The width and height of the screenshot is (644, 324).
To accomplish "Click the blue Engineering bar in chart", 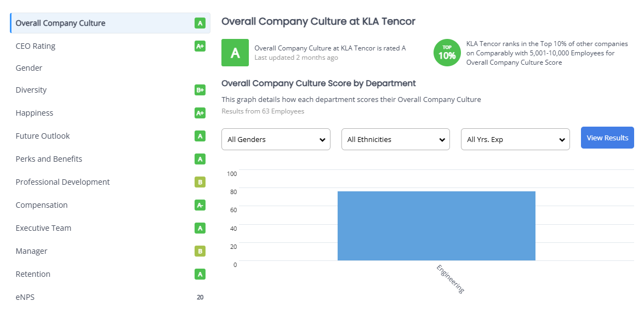I will (437, 225).
